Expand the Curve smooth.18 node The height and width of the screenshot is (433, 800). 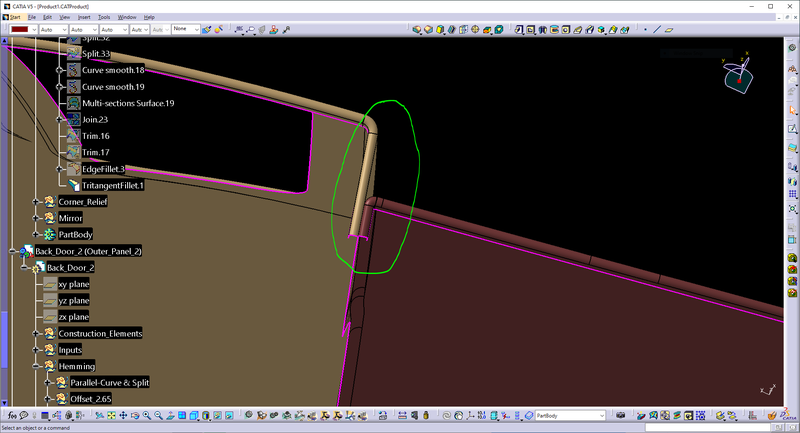click(x=60, y=70)
